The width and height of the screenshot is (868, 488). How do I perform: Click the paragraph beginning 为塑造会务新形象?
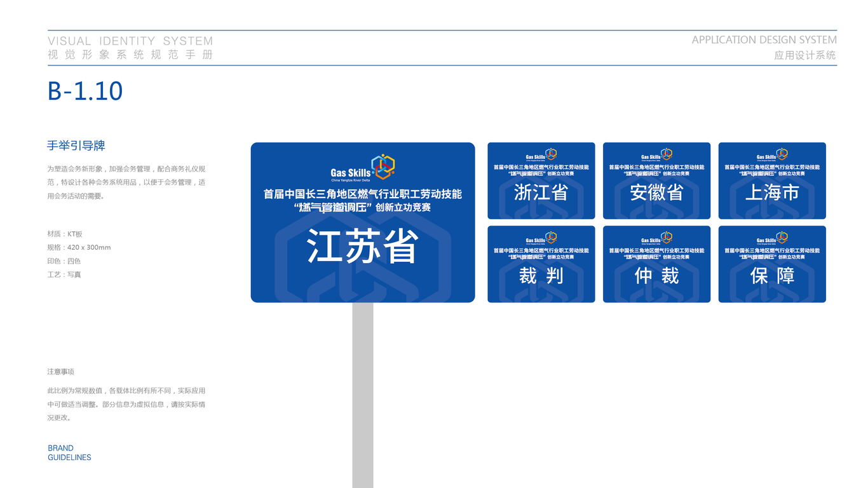[126, 182]
